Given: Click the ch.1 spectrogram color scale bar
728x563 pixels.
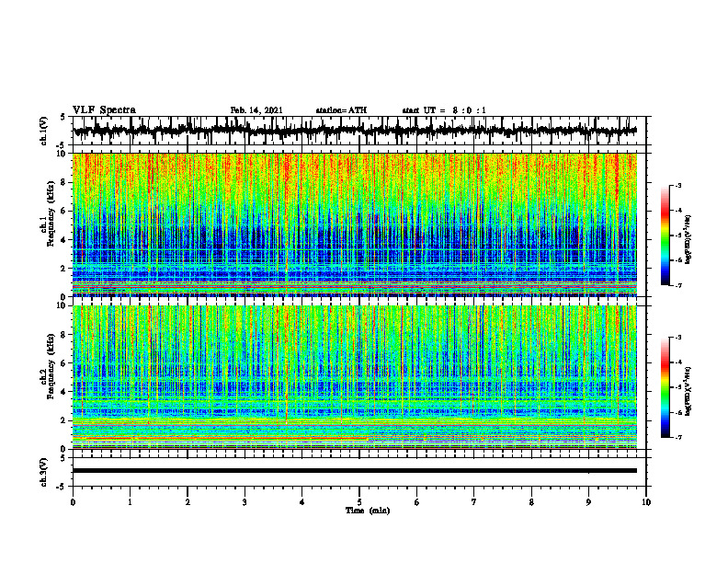Looking at the screenshot, I should 665,236.
